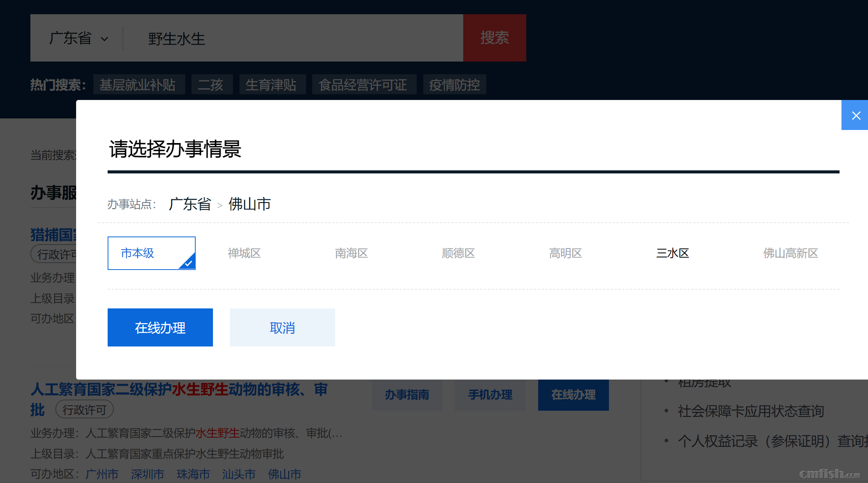The image size is (868, 483).
Task: Pick 三水区 district
Action: coord(672,253)
